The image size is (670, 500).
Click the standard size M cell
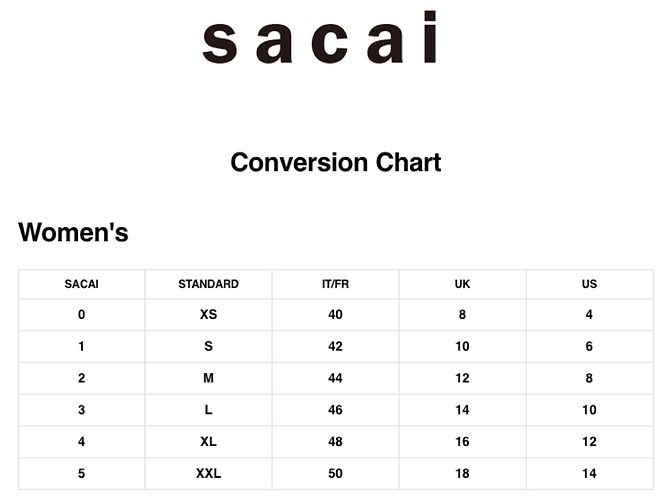pyautogui.click(x=208, y=378)
